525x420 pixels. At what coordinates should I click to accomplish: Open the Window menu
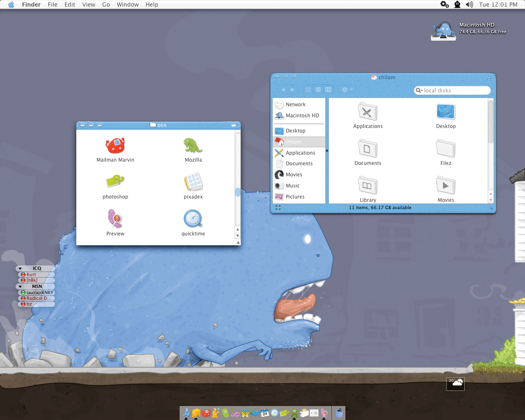click(x=128, y=5)
